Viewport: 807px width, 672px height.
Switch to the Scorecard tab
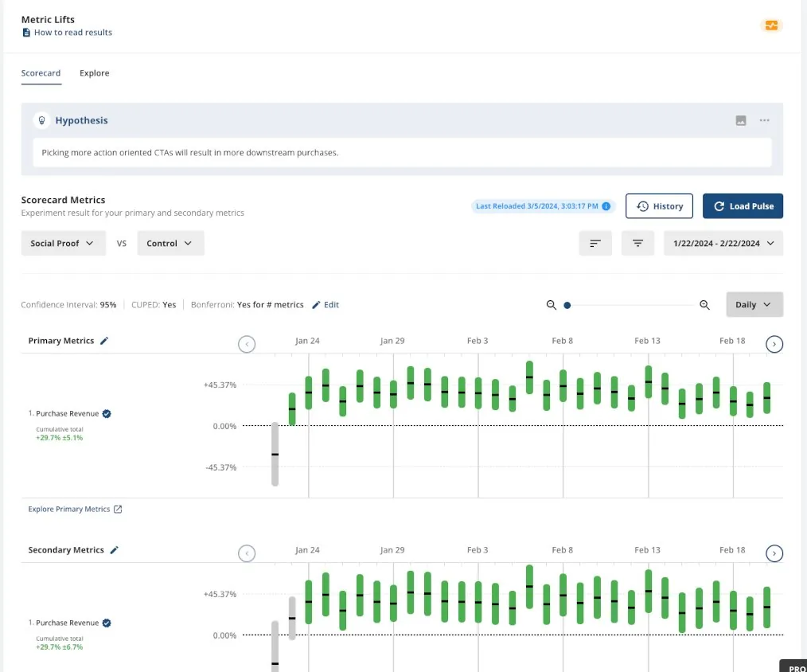click(x=41, y=73)
